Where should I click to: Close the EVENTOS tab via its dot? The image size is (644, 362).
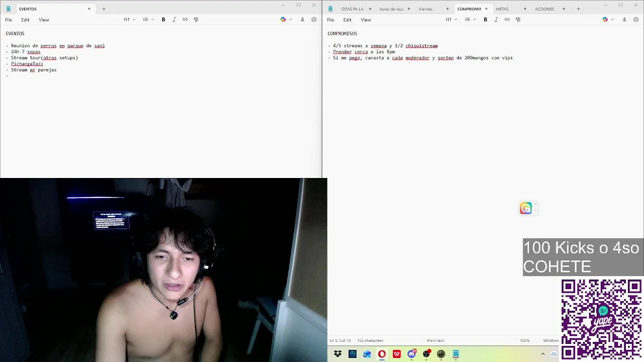click(89, 9)
